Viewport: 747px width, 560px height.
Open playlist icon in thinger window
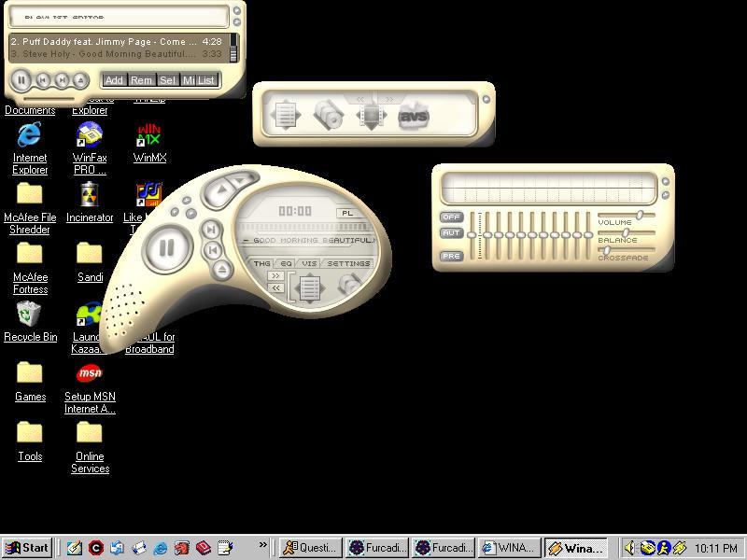coord(286,115)
